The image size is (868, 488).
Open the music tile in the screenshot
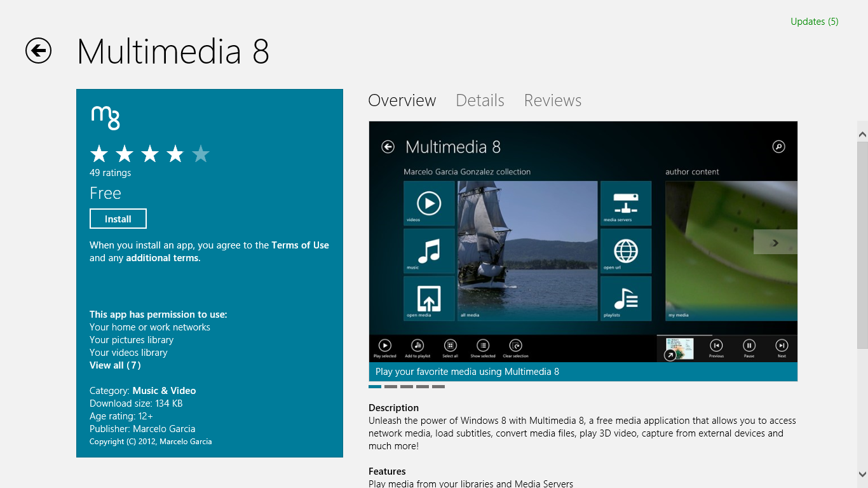point(429,251)
